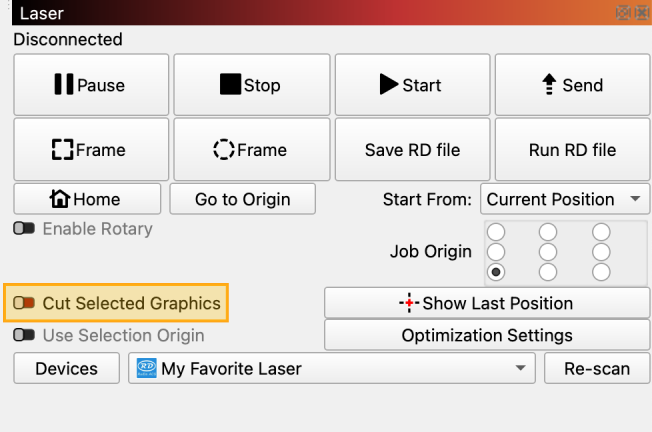Image resolution: width=652 pixels, height=432 pixels.
Task: Click Run RD file button
Action: (572, 150)
